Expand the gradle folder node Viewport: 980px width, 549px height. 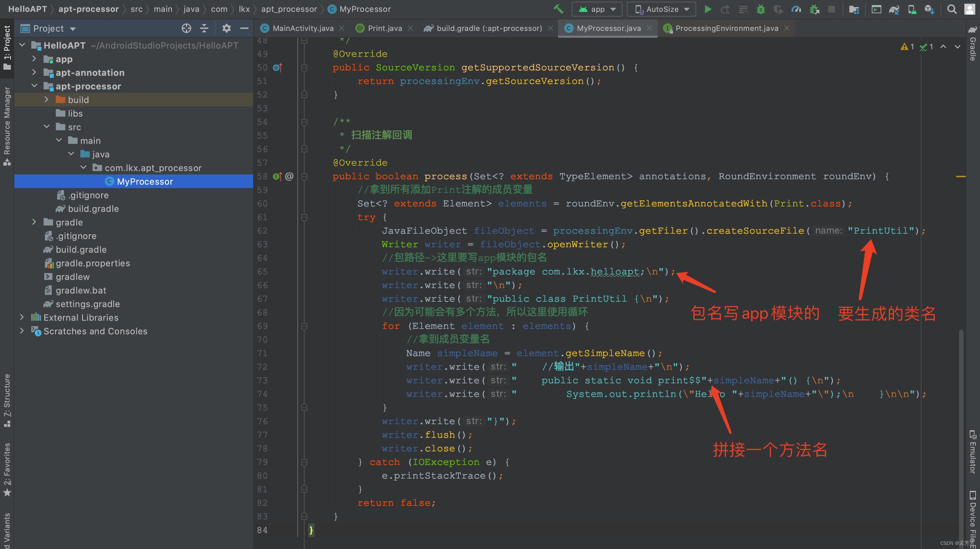point(34,222)
